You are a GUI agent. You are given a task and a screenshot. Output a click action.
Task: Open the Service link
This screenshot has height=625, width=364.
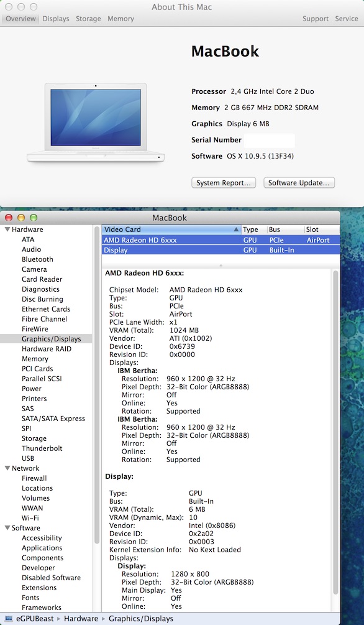click(x=347, y=19)
